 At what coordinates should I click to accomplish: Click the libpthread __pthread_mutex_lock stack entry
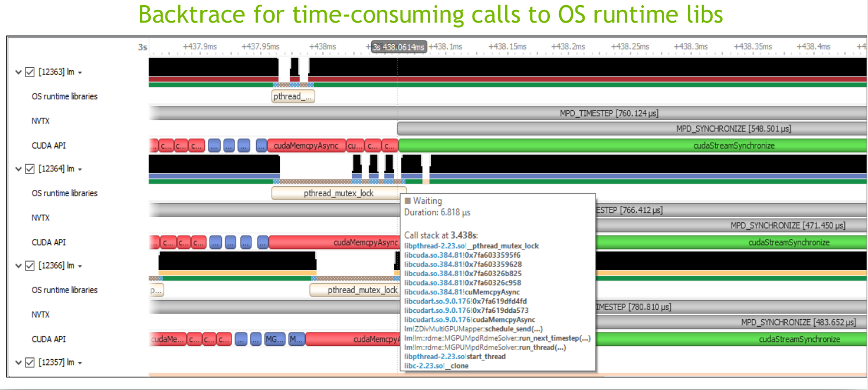(x=471, y=246)
